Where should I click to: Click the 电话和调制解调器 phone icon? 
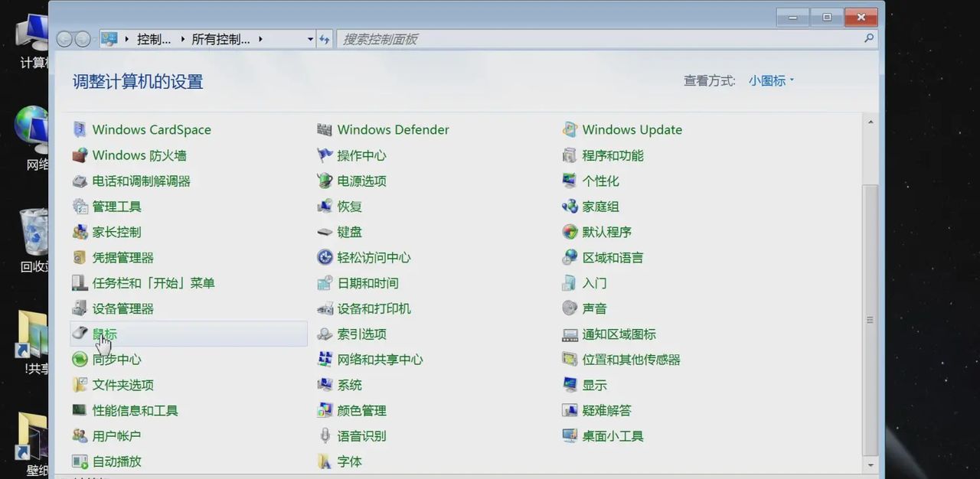click(80, 181)
